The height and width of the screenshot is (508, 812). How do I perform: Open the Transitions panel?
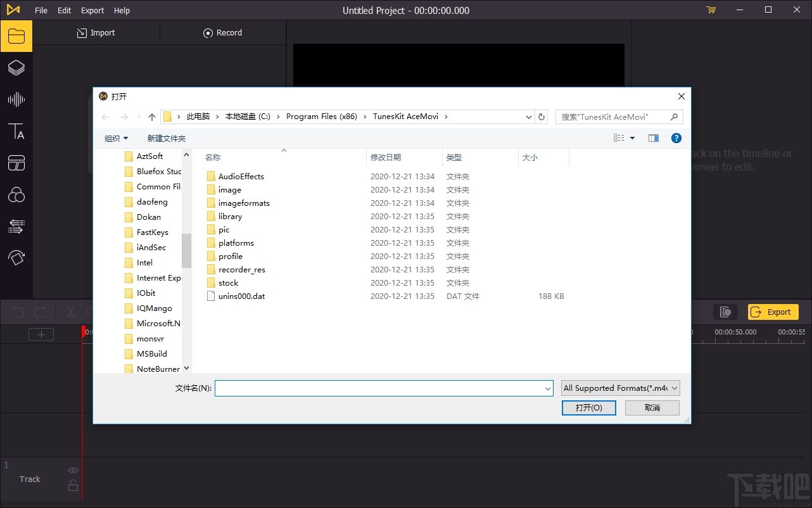tap(16, 226)
